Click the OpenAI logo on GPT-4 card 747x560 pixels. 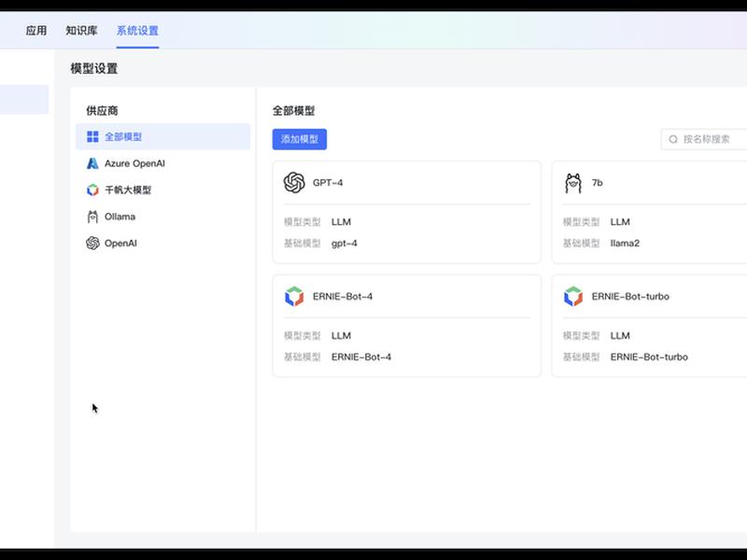pyautogui.click(x=294, y=182)
